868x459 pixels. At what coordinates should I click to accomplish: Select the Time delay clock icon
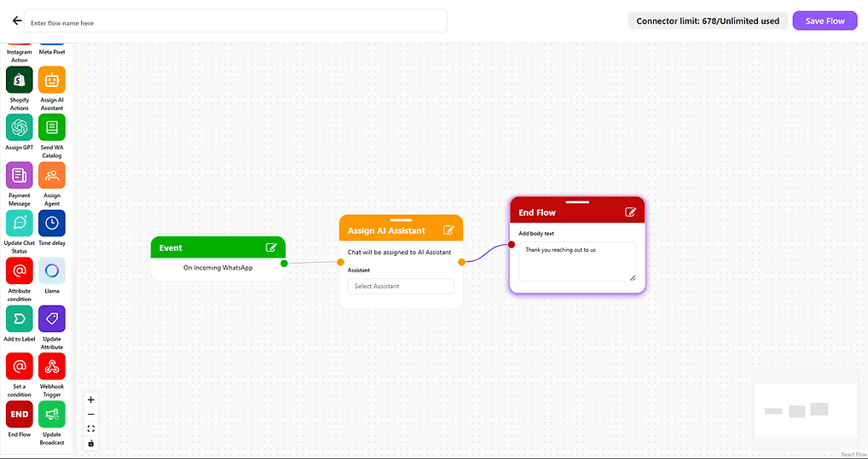coord(52,223)
